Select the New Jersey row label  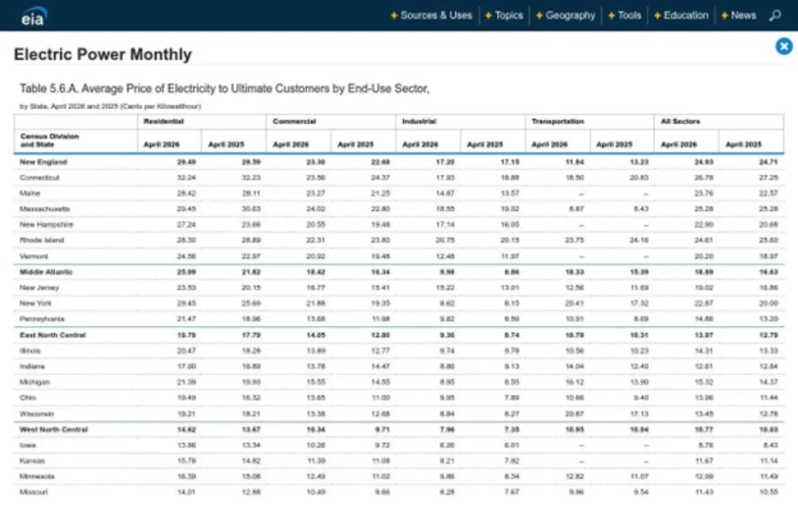pos(39,288)
